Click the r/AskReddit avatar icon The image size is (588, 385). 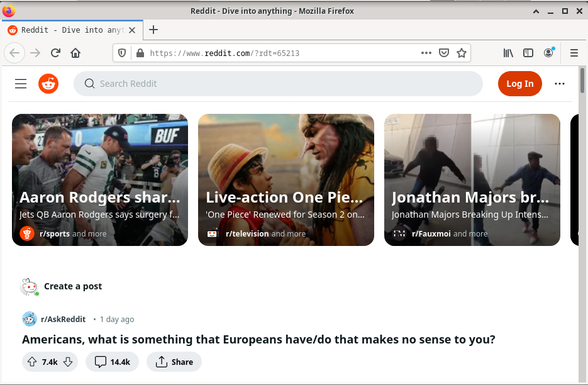click(30, 320)
